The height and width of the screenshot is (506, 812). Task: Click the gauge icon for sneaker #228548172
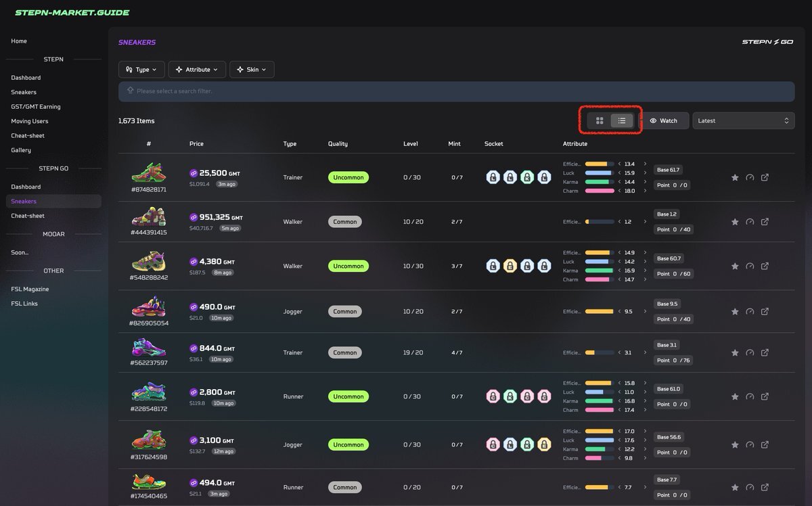click(750, 396)
